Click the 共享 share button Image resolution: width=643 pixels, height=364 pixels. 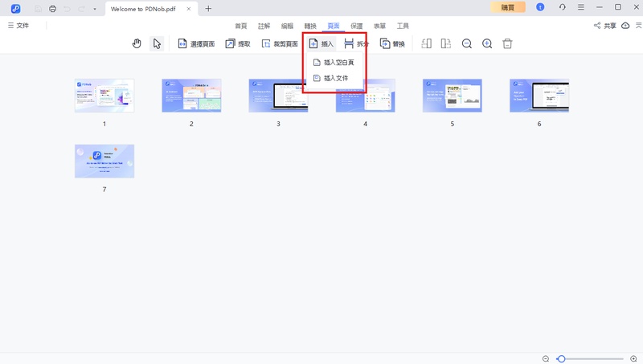tap(605, 26)
